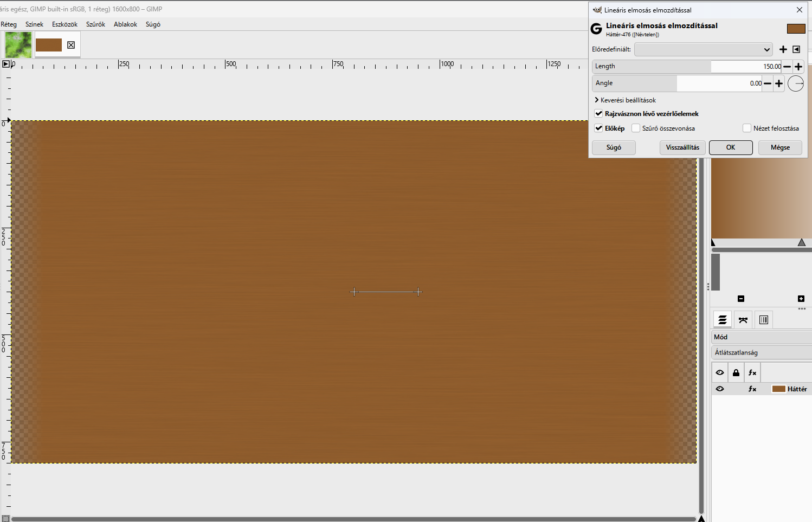This screenshot has height=522, width=812.
Task: Click the navigation icon at canvas bottom-right
Action: pos(701,518)
